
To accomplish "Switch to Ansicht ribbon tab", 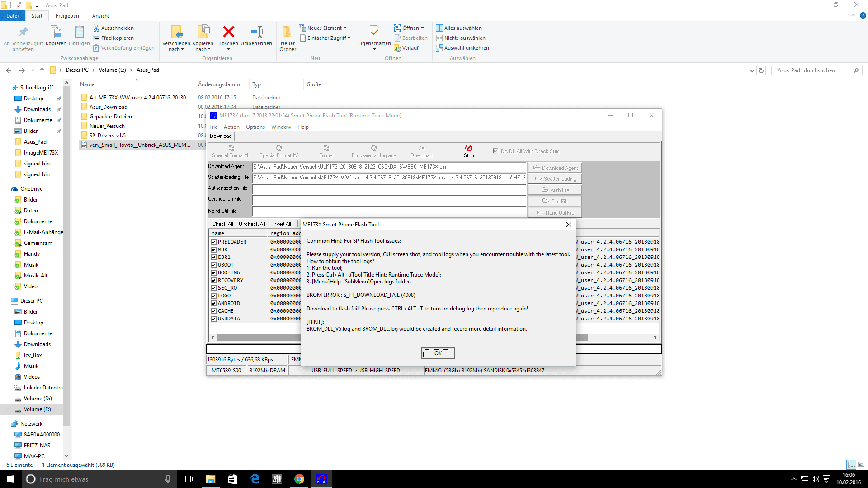I will coord(101,16).
